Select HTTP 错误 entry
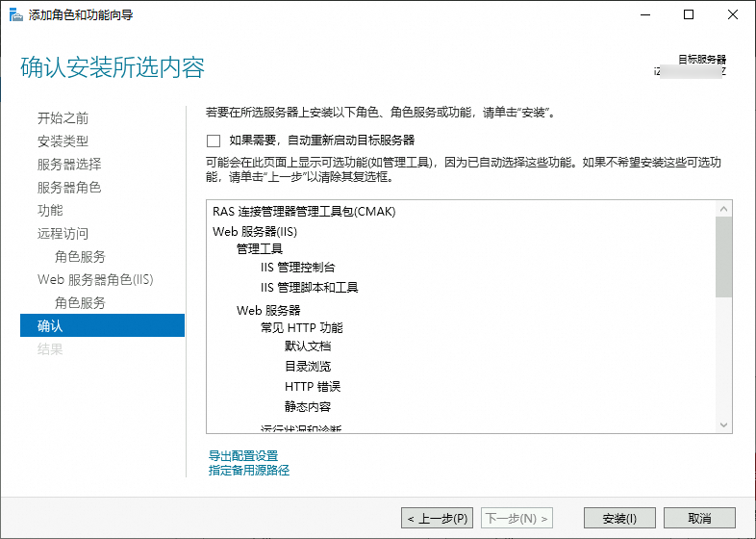Screen dimensions: 756x539 [313, 387]
